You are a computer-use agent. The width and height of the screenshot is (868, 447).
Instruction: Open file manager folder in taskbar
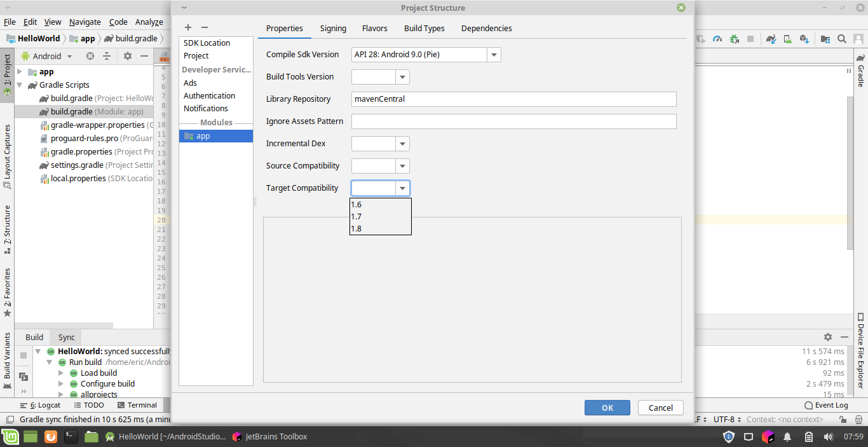click(x=92, y=436)
